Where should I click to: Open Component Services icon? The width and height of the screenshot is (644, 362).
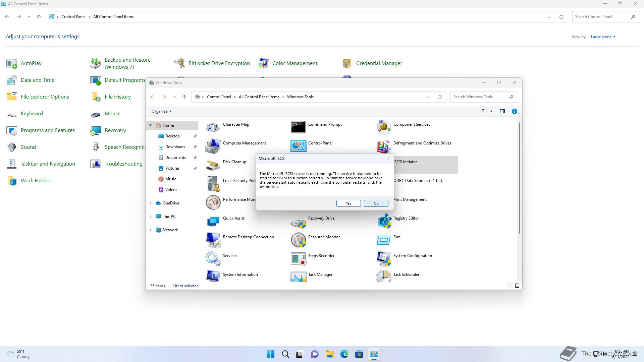383,127
